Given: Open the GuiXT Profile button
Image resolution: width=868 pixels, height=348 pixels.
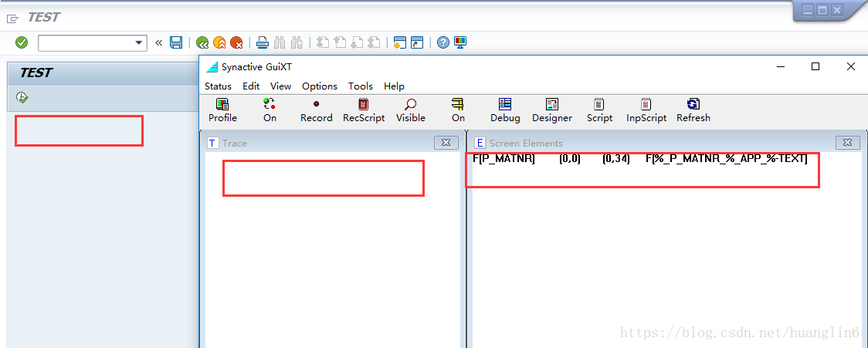Looking at the screenshot, I should (x=222, y=110).
